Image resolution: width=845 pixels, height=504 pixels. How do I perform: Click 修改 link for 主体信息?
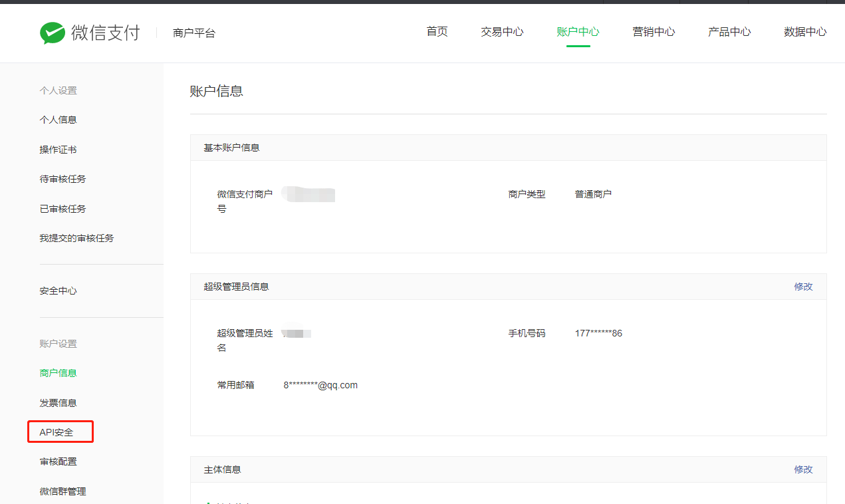[x=803, y=469]
